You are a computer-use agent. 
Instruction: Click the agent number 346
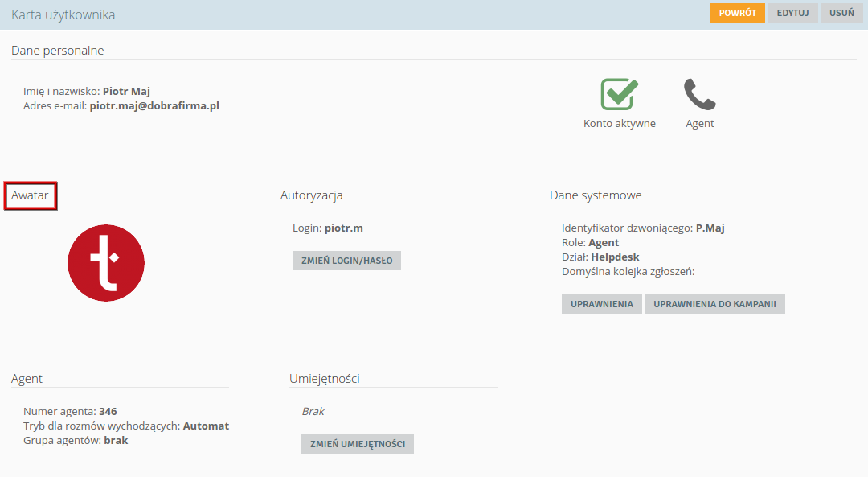coord(108,412)
